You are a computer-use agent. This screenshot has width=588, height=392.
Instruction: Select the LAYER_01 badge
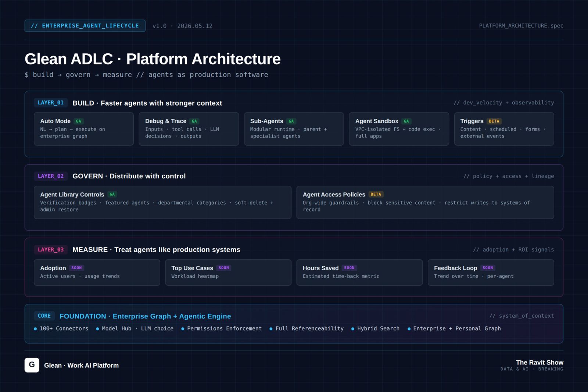point(51,103)
